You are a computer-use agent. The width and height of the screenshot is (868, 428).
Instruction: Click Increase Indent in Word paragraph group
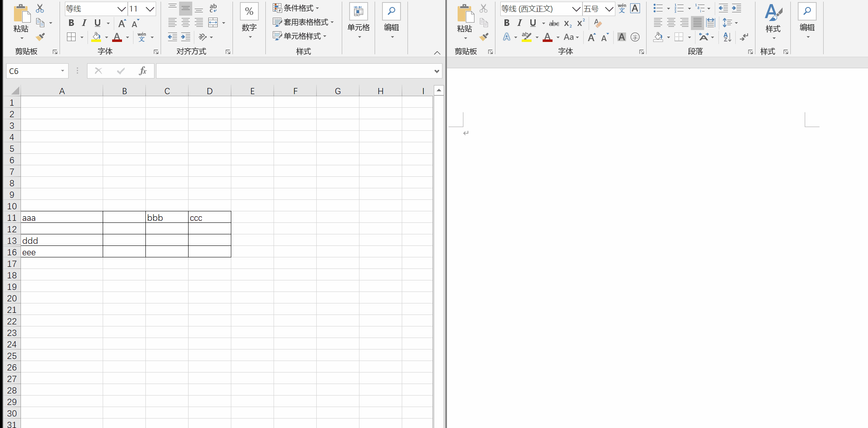[x=737, y=8]
